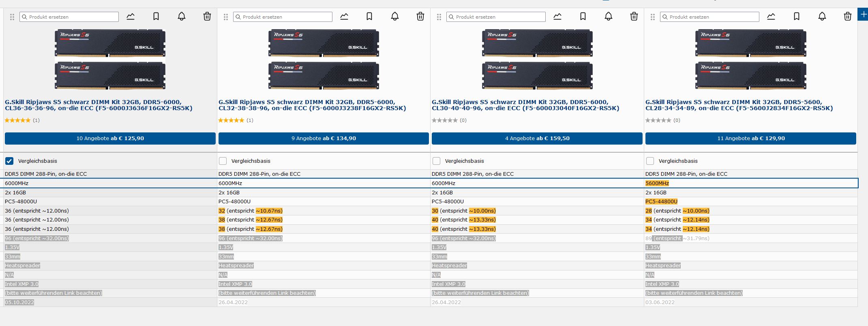Select '30 (entspricht ~10.00ns)' cell
Screen dimensions: 868x326
click(464, 211)
